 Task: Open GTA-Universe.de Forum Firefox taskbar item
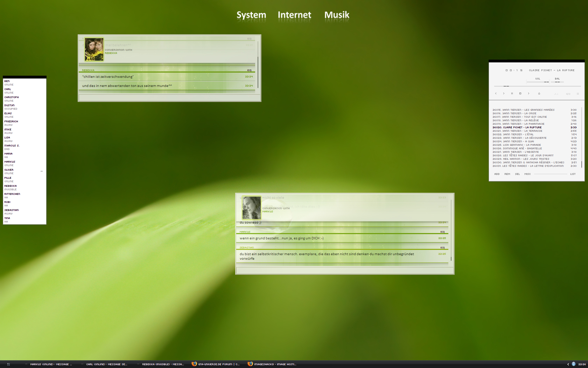pos(216,364)
